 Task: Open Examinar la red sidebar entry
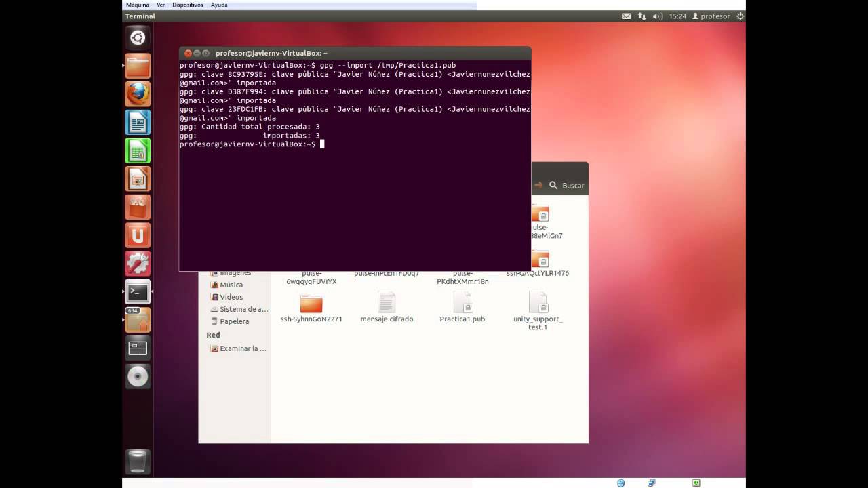point(239,348)
